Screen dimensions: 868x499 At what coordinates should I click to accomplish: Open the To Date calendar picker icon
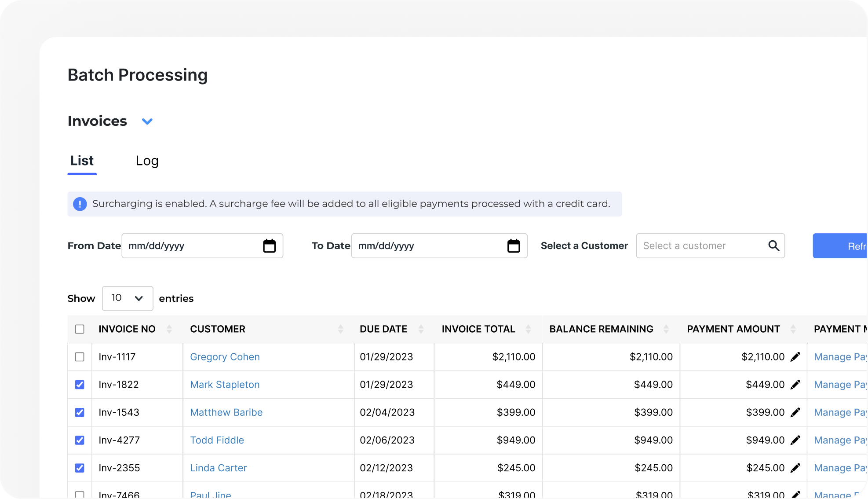(x=514, y=246)
